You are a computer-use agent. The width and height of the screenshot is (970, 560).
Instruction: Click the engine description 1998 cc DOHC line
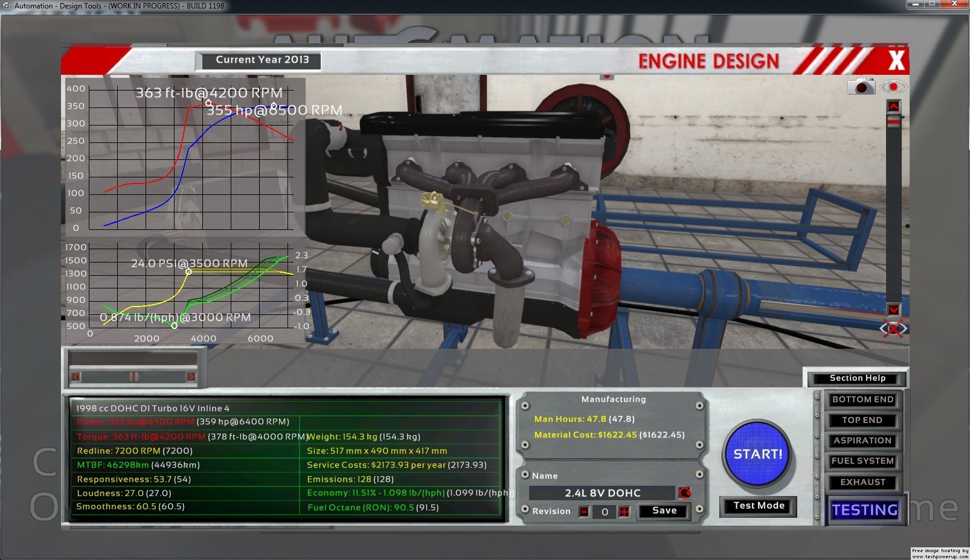153,409
